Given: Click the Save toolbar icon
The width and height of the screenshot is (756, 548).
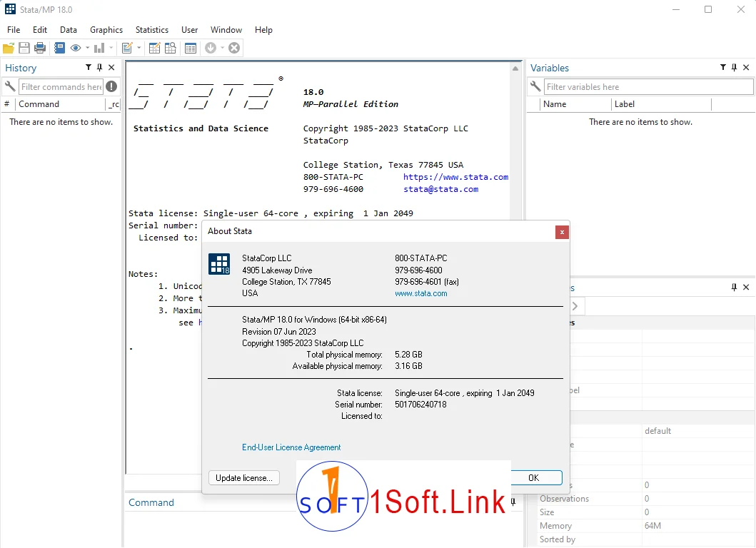Looking at the screenshot, I should click(24, 48).
